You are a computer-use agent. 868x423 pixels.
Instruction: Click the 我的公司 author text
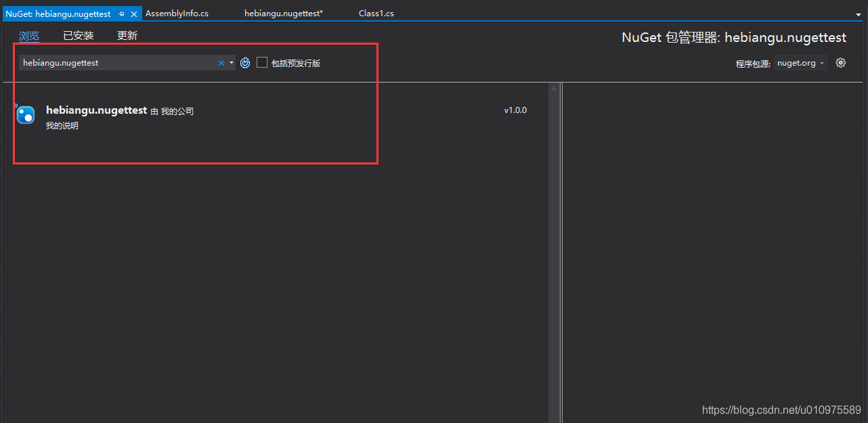tap(177, 111)
